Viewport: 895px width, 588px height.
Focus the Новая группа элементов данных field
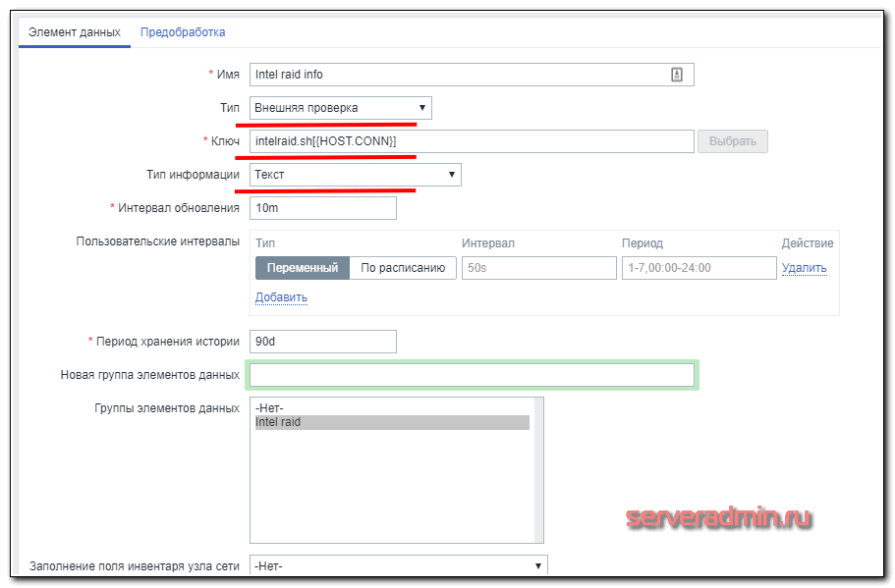click(x=472, y=375)
